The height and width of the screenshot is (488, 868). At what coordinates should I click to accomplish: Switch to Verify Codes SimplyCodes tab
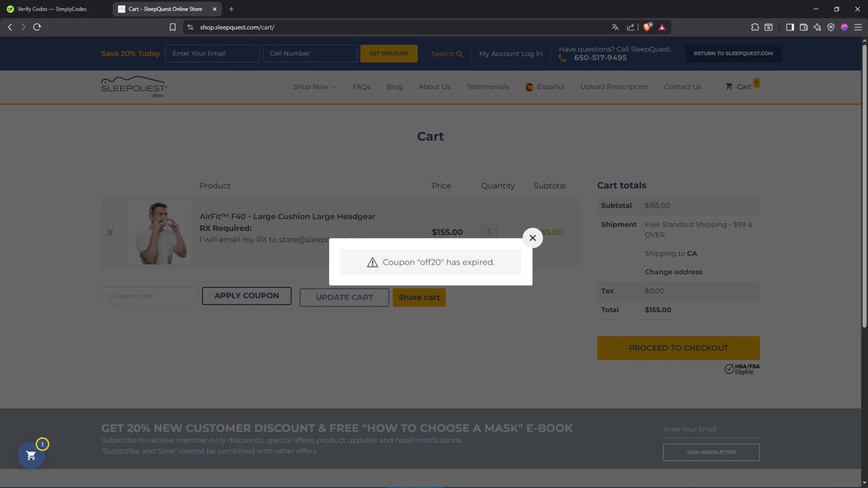(x=52, y=9)
